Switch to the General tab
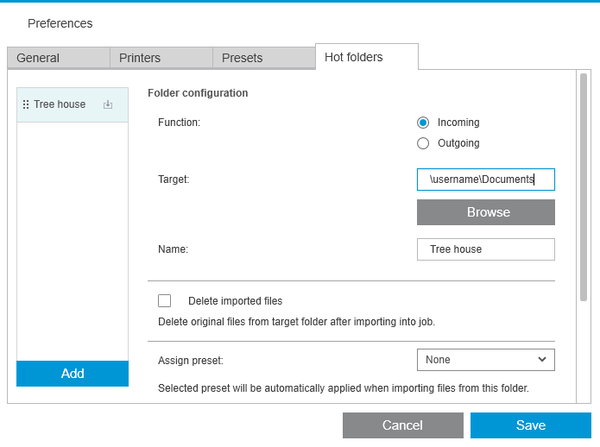The width and height of the screenshot is (600, 447). pyautogui.click(x=59, y=58)
